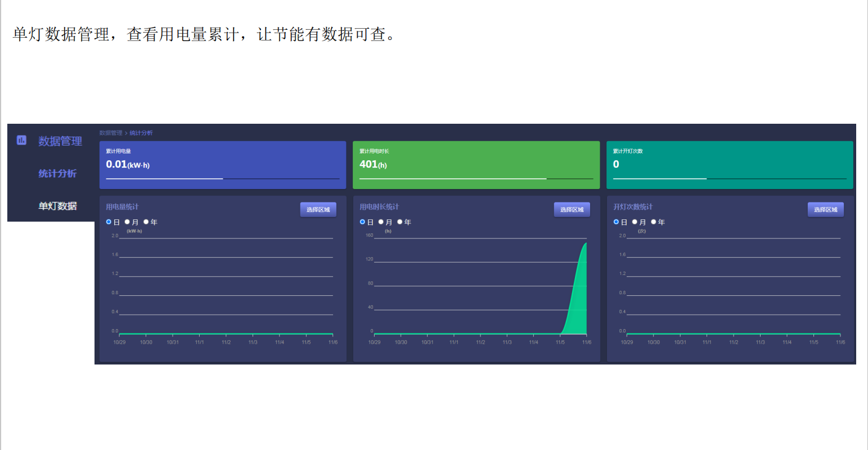Viewport: 868px width, 450px height.
Task: Click the data management chart icon
Action: pos(21,140)
